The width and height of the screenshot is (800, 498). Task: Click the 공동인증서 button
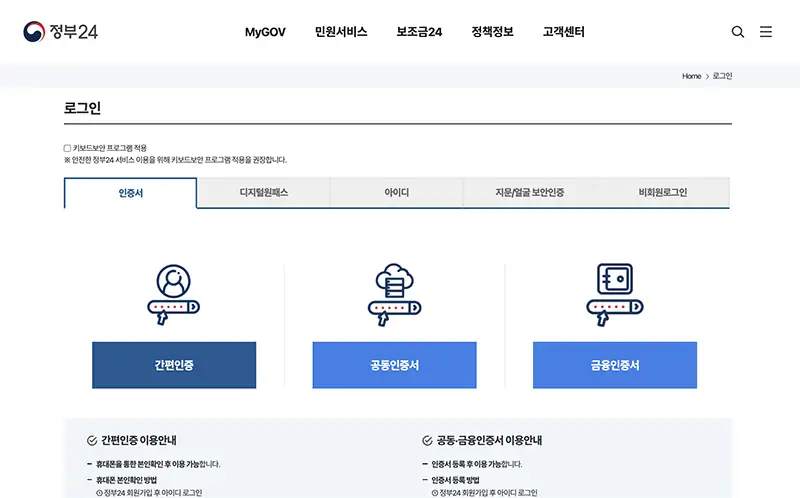pyautogui.click(x=394, y=365)
